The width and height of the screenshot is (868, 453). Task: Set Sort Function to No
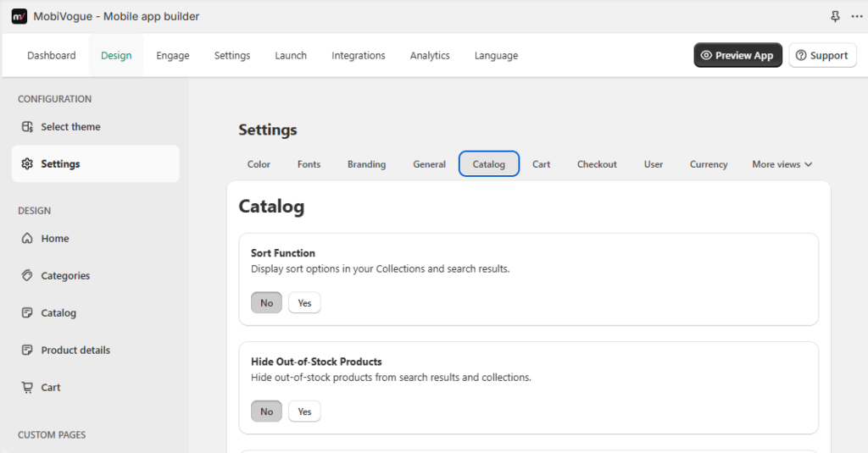(x=266, y=302)
